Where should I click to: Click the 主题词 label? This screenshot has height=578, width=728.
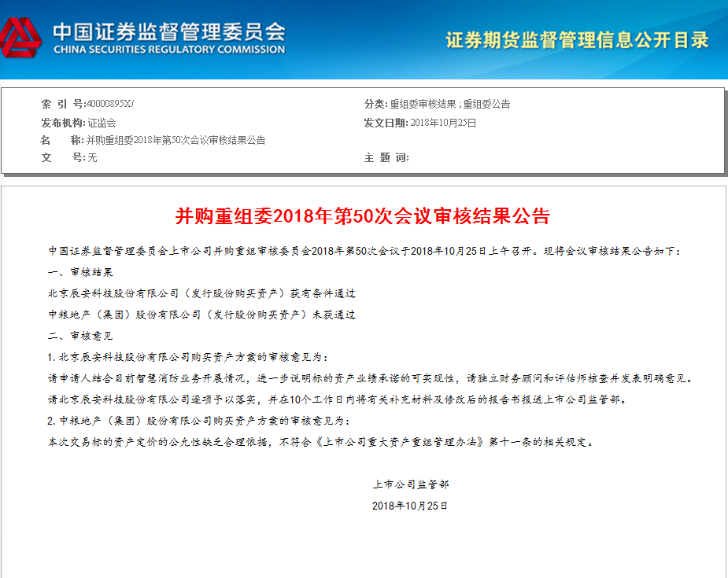coord(386,158)
